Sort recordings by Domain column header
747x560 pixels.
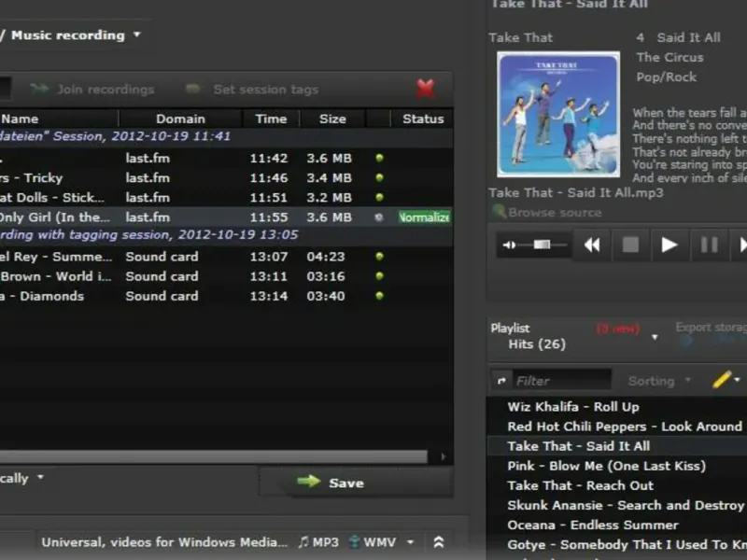click(x=180, y=119)
